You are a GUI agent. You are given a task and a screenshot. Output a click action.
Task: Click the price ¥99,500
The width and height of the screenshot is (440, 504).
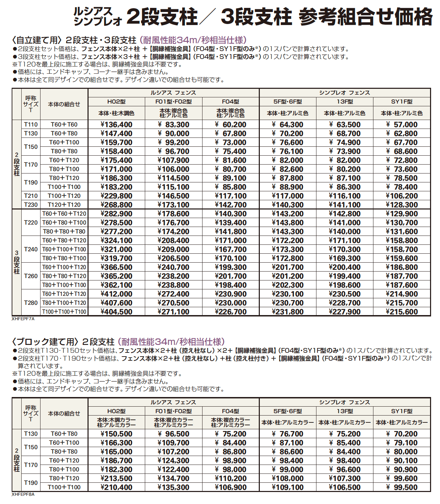[402, 487]
